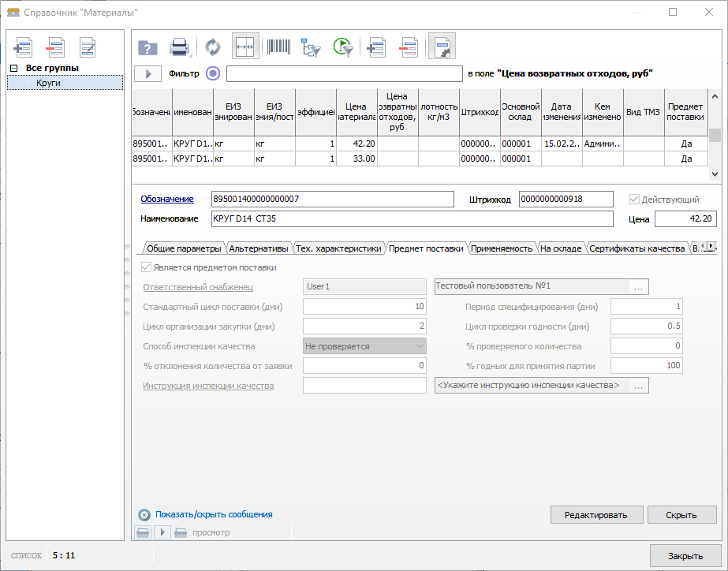Open Help via the question mark folder icon
The image size is (728, 571).
(x=147, y=47)
